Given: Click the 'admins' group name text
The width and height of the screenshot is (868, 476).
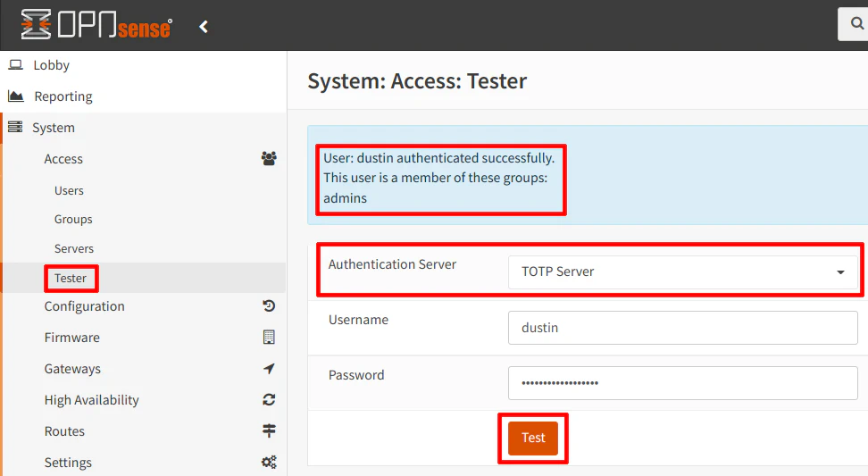Looking at the screenshot, I should pyautogui.click(x=345, y=198).
